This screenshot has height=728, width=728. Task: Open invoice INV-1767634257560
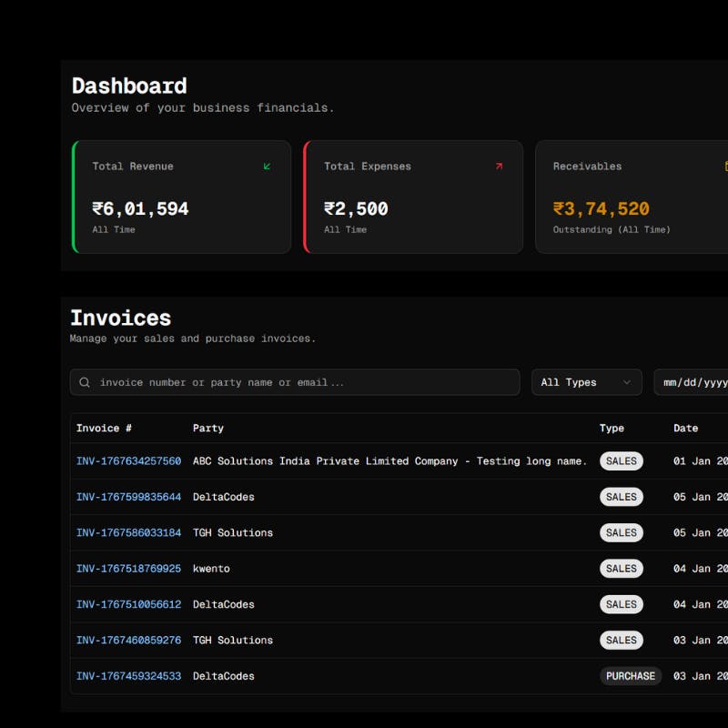(x=128, y=461)
